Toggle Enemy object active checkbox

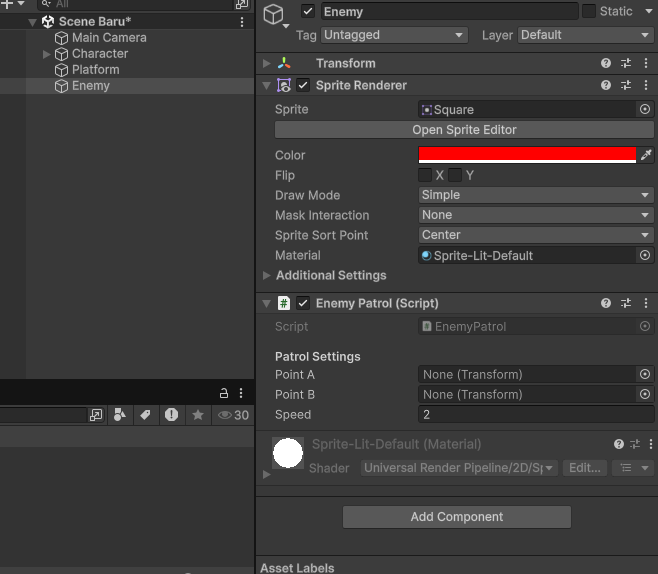click(308, 11)
